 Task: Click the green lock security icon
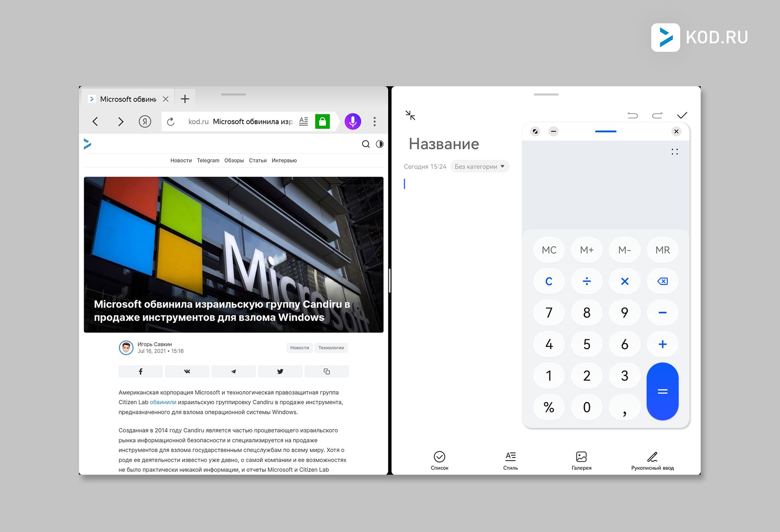pos(322,122)
